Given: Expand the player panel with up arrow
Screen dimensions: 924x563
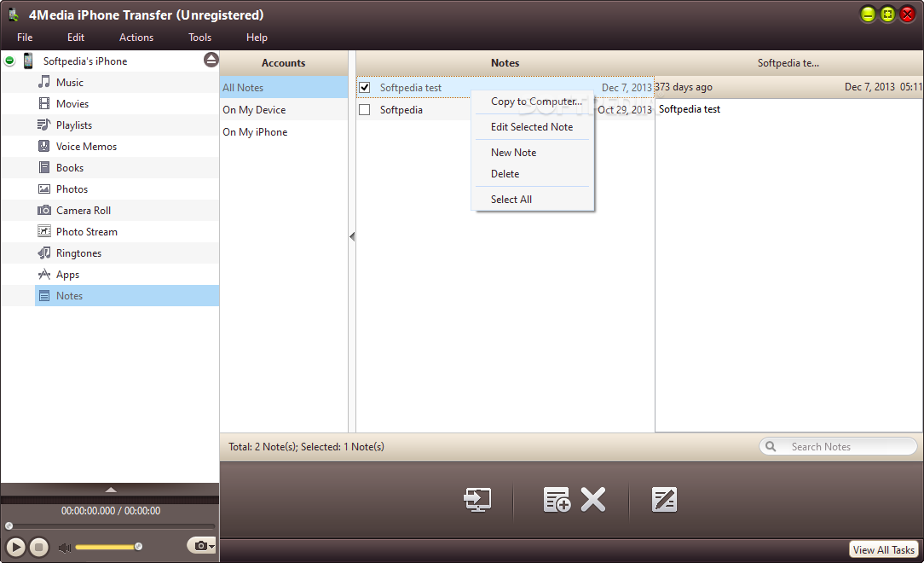Looking at the screenshot, I should pos(111,490).
